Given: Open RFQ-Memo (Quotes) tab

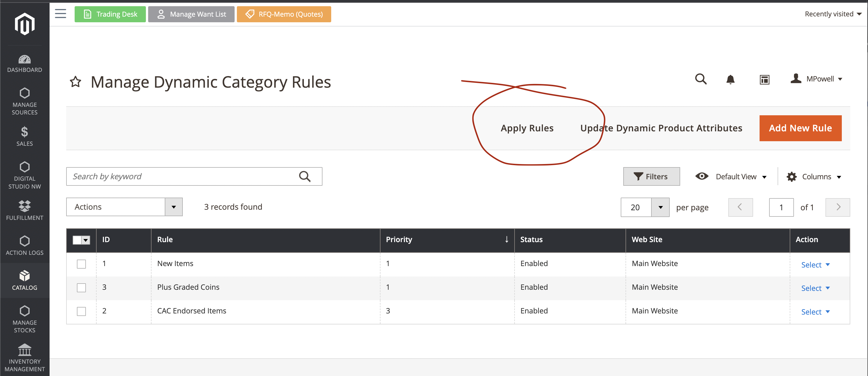Looking at the screenshot, I should pyautogui.click(x=284, y=14).
